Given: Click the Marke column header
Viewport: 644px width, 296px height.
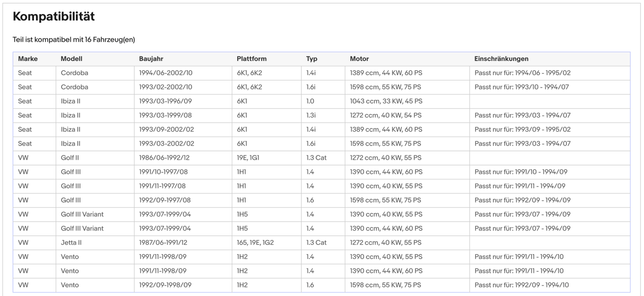Looking at the screenshot, I should pos(28,59).
